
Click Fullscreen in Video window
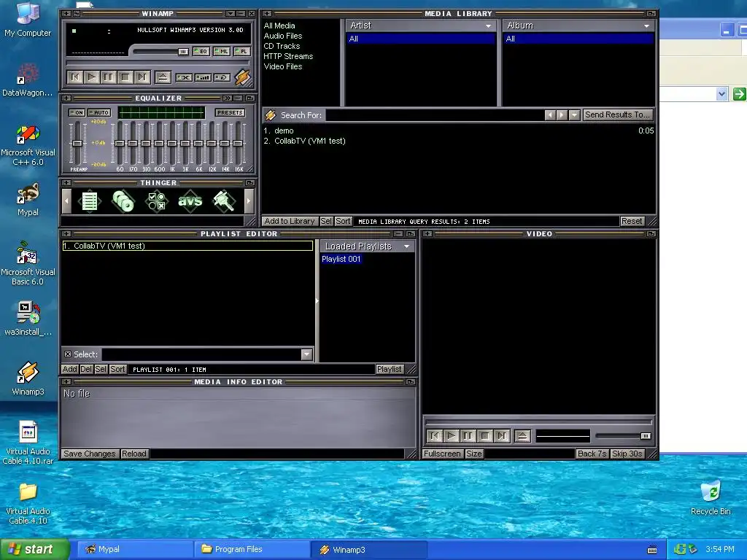click(442, 454)
